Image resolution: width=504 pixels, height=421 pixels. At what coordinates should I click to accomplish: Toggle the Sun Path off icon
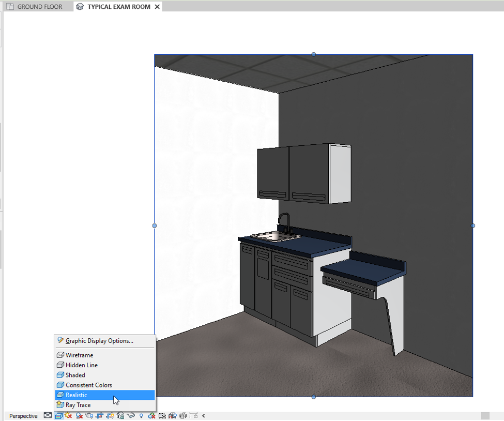tap(68, 415)
